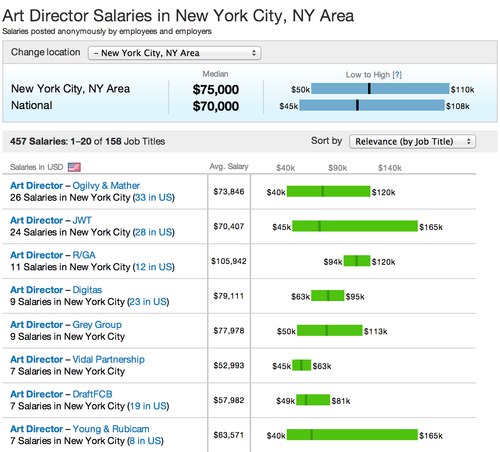Click the Ogilvy & Mather green salary bar
This screenshot has width=500, height=452.
328,191
